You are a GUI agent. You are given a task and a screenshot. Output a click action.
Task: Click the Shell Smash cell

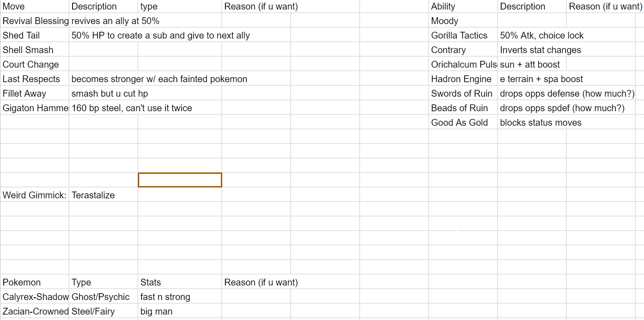point(35,50)
